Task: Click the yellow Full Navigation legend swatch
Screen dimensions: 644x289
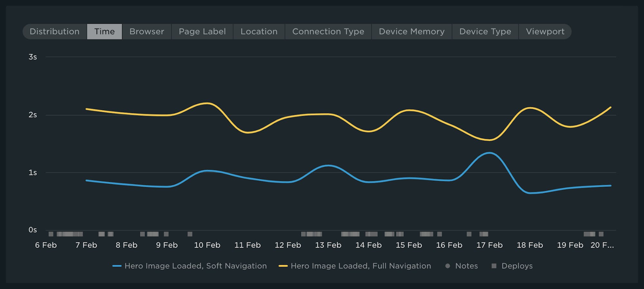Action: point(283,266)
